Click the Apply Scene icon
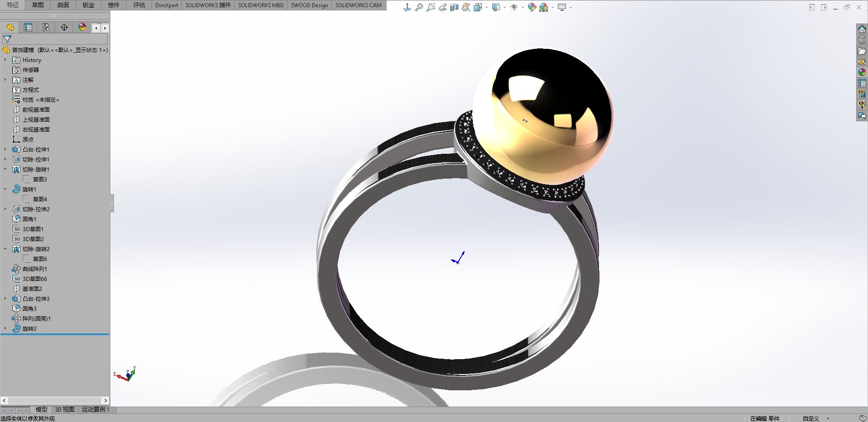 [544, 7]
